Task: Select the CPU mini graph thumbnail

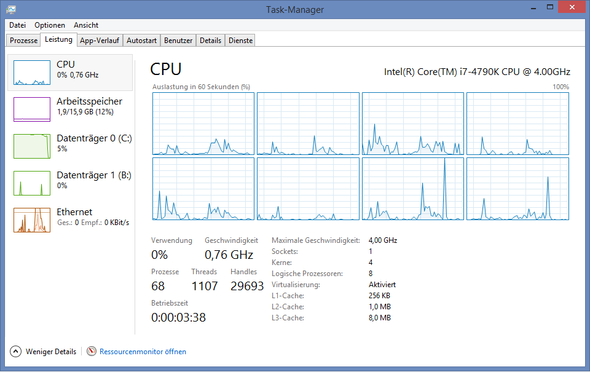Action: click(x=32, y=72)
